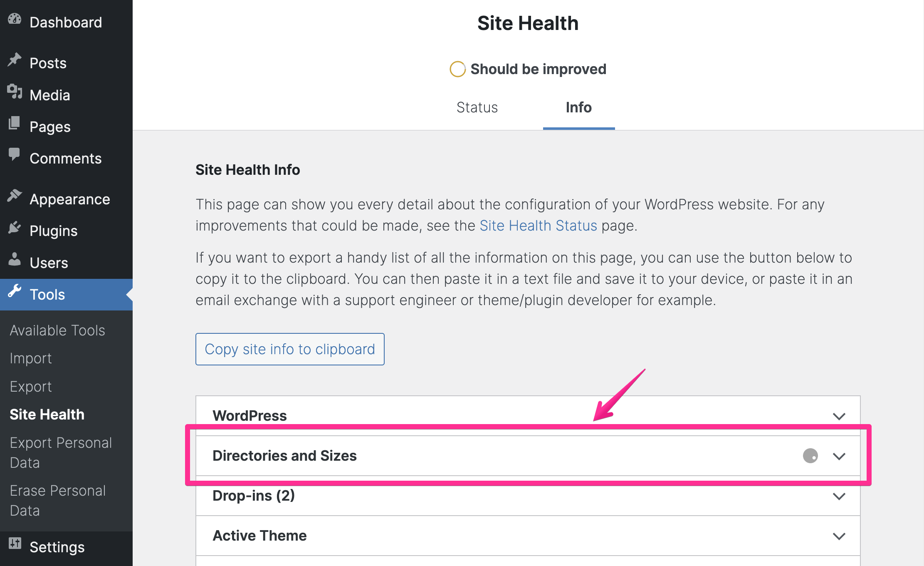Click the Plugins plug icon

[15, 228]
